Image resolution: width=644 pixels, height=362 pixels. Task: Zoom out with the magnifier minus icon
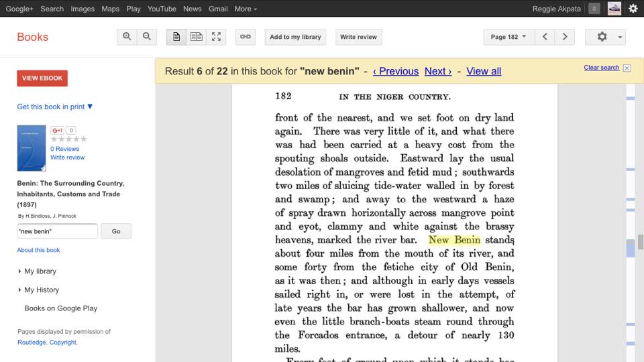coord(147,37)
